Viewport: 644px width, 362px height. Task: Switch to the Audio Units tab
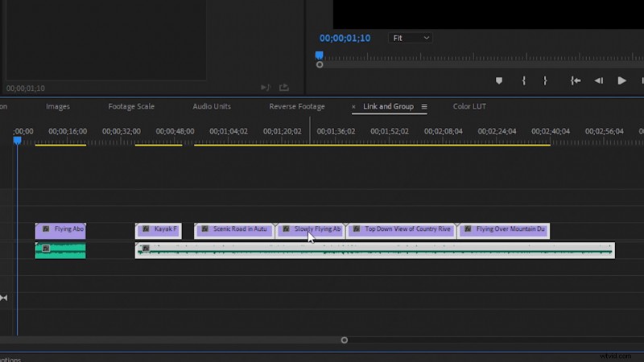212,106
